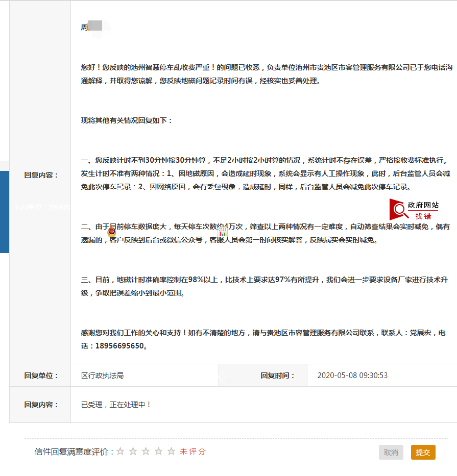The height and width of the screenshot is (476, 457).
Task: Click the paragraph starting 三、目前，地磁计时准确率
Action: pos(264,286)
